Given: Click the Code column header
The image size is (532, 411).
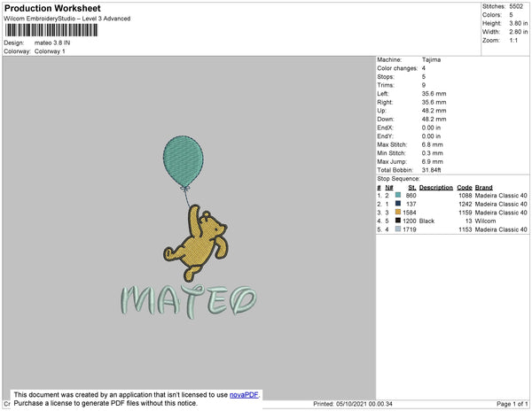Looking at the screenshot, I should pos(465,188).
